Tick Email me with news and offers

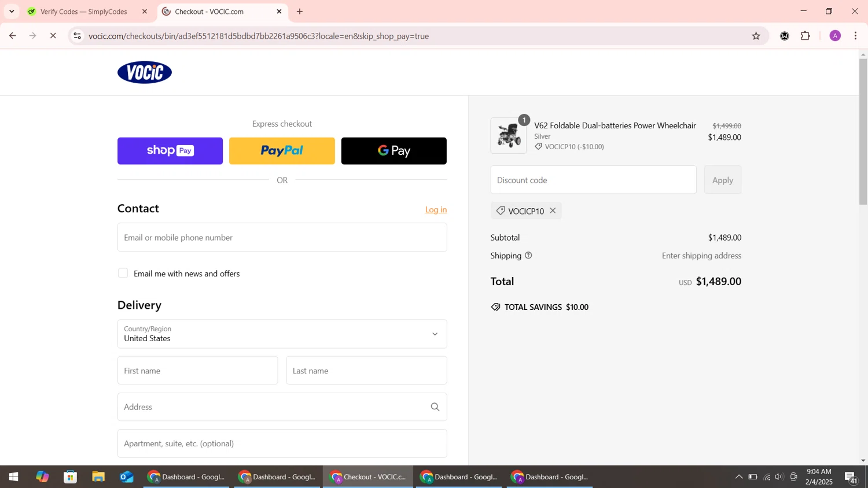point(123,273)
